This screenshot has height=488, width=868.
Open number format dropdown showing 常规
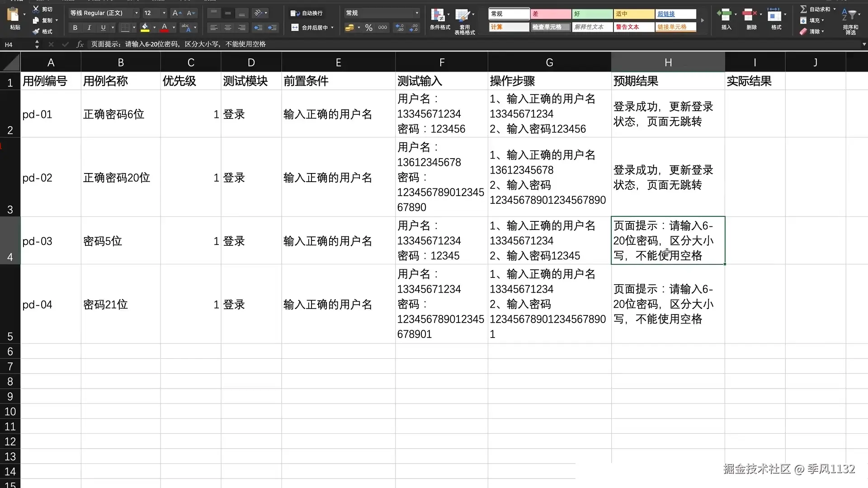tap(416, 13)
